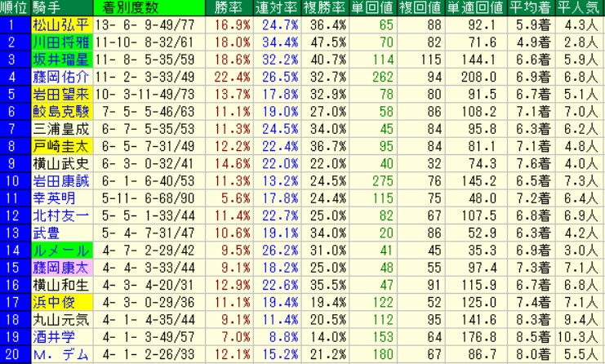This screenshot has height=364, width=605.
Task: Sort by 平均着 column header
Action: point(530,7)
